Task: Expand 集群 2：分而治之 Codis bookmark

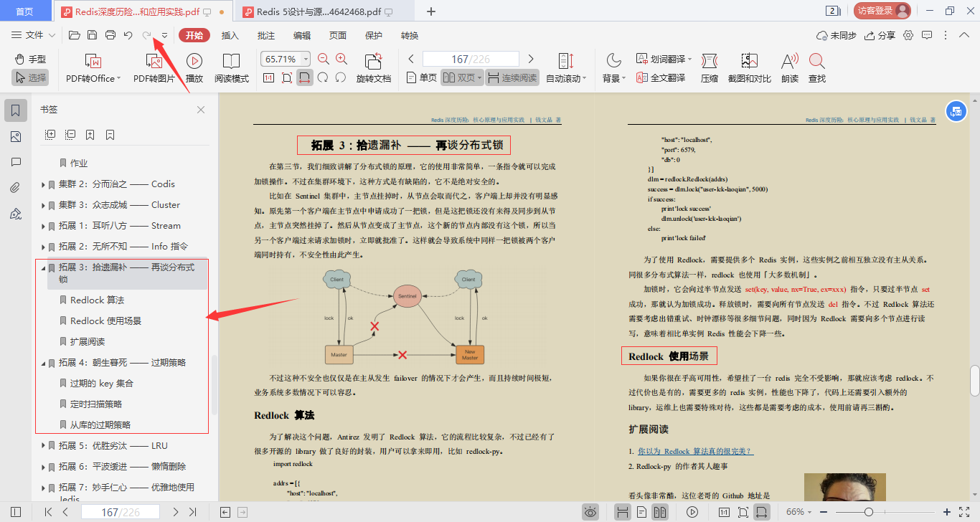Action: (44, 184)
